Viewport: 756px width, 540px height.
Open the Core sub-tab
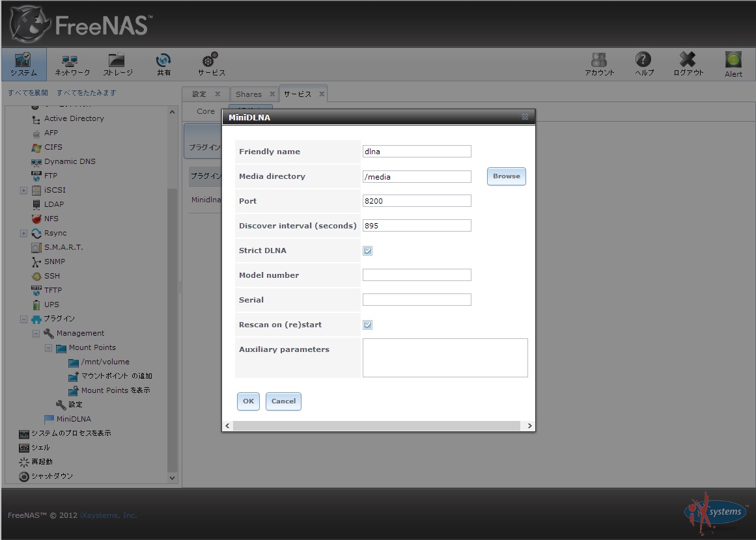point(206,111)
